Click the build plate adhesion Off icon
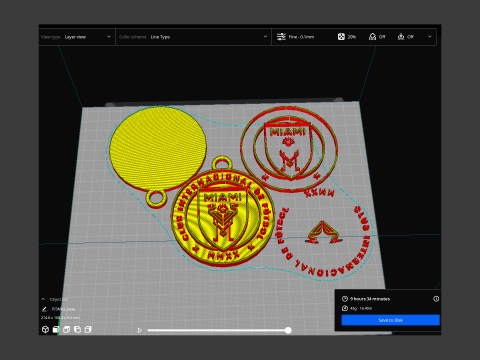 [x=401, y=37]
